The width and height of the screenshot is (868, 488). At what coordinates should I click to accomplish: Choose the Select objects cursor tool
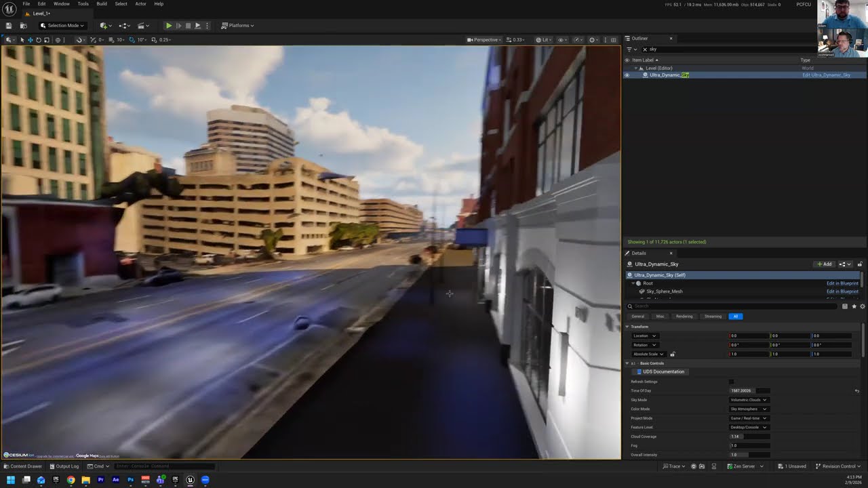click(x=22, y=40)
